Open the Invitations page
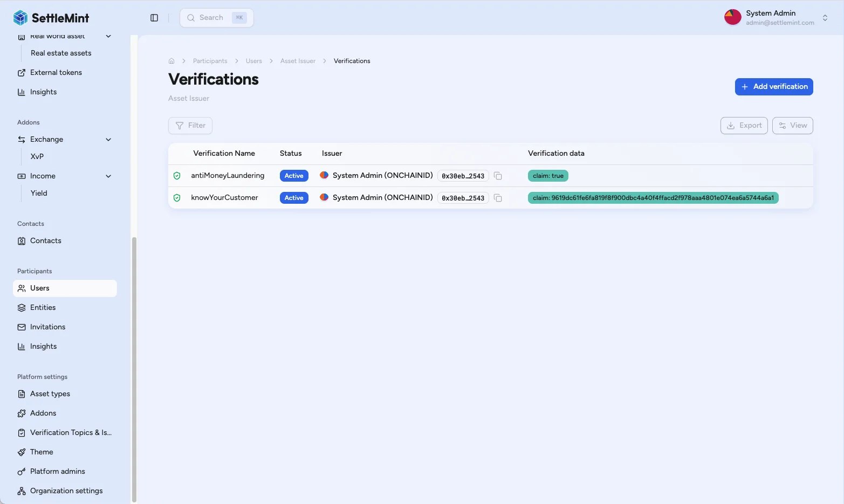 [x=47, y=327]
